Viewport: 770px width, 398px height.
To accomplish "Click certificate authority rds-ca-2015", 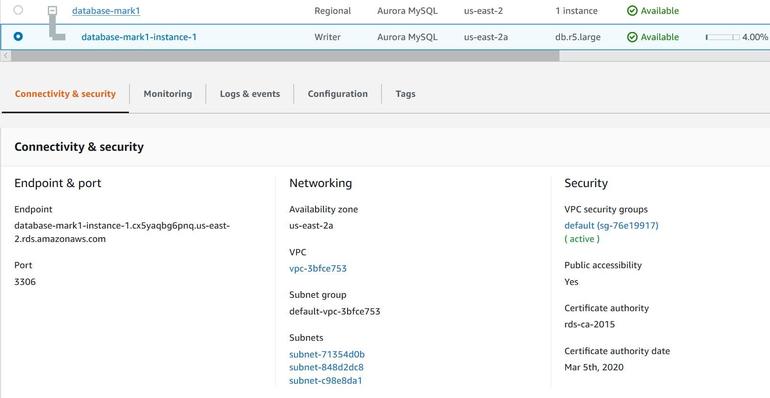I will point(590,324).
